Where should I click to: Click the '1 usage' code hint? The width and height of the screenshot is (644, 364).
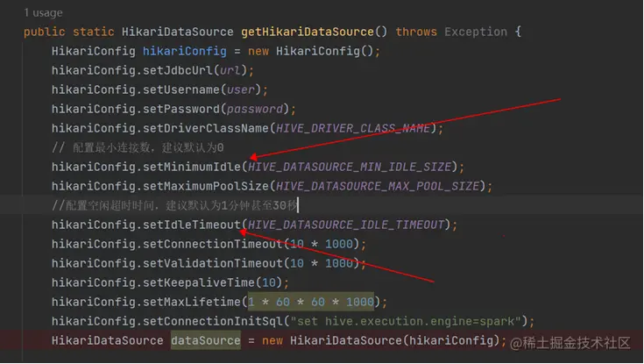(43, 13)
